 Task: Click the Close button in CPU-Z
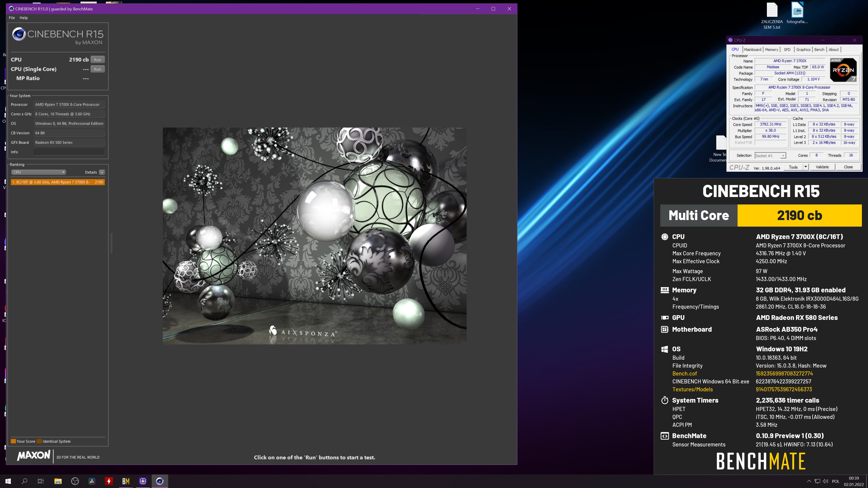[x=848, y=167]
